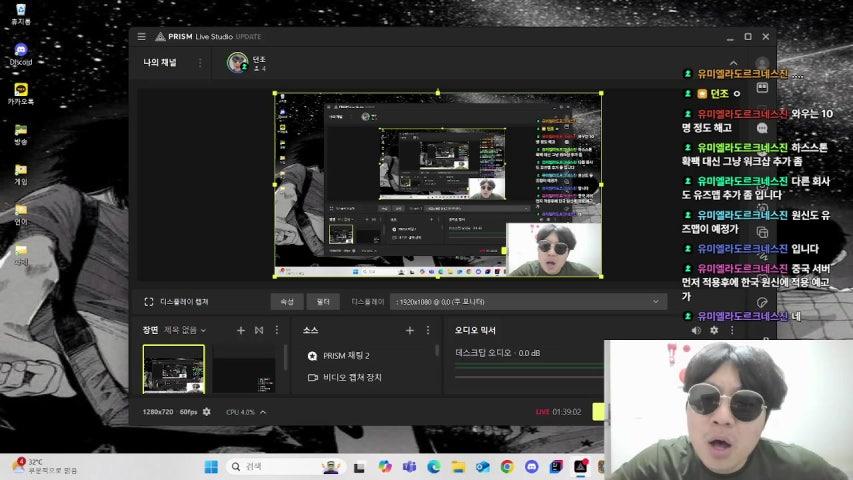Open the 방송 folder on desktop
This screenshot has height=480, width=853.
coord(21,134)
